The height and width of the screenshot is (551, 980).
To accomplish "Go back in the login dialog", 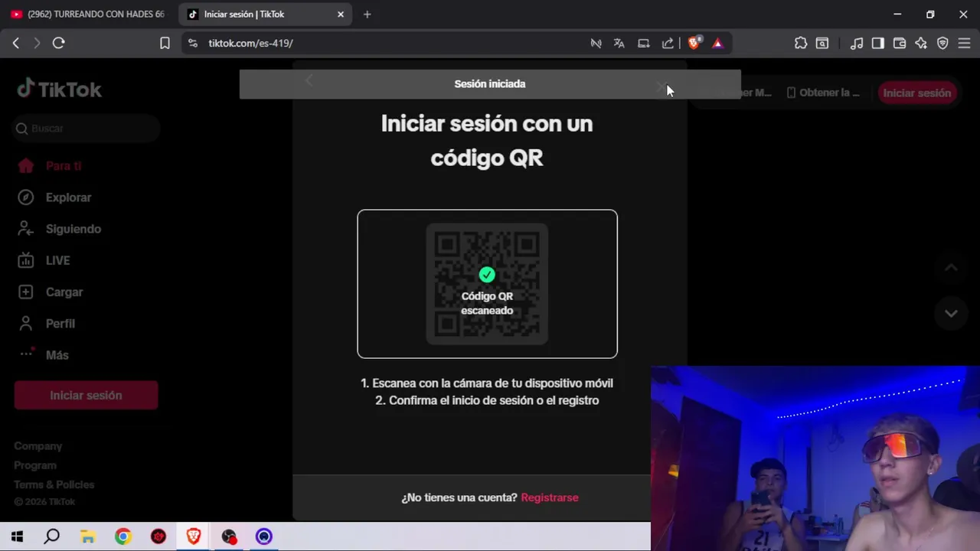I will click(309, 81).
